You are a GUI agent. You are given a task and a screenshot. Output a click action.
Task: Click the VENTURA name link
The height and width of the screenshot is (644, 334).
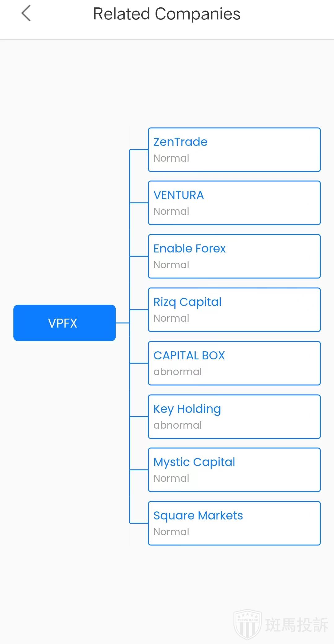click(x=178, y=195)
